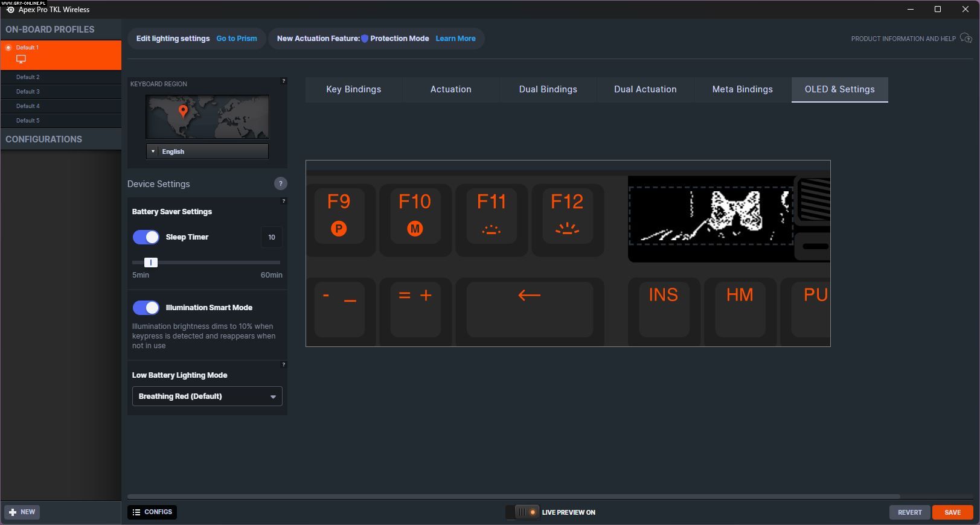The image size is (980, 525).
Task: Select the OLED display cat image preview
Action: (x=711, y=215)
